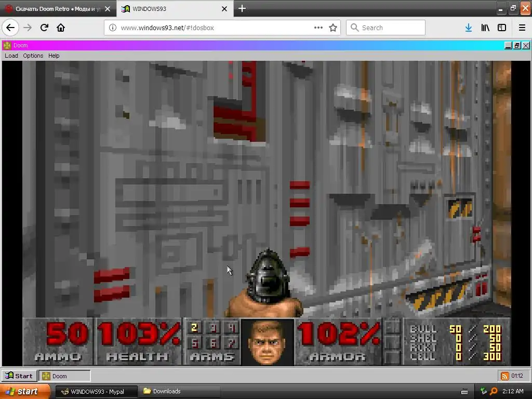Open the Load menu in Doom window
The width and height of the screenshot is (532, 399).
point(11,56)
